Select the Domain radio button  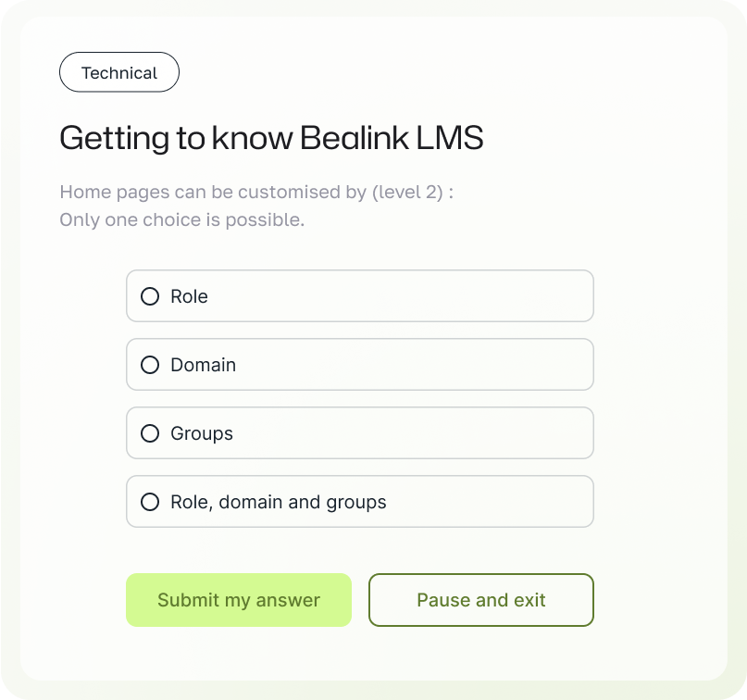150,365
